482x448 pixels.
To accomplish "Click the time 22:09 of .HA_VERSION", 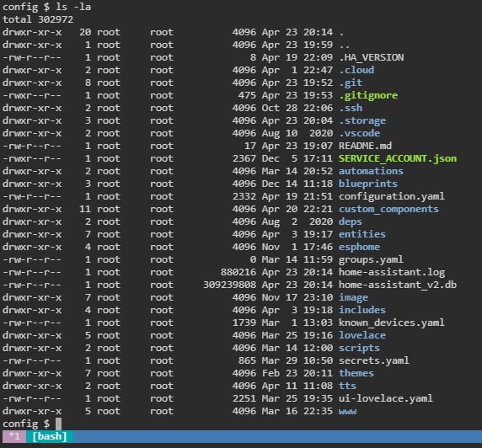I will (319, 57).
